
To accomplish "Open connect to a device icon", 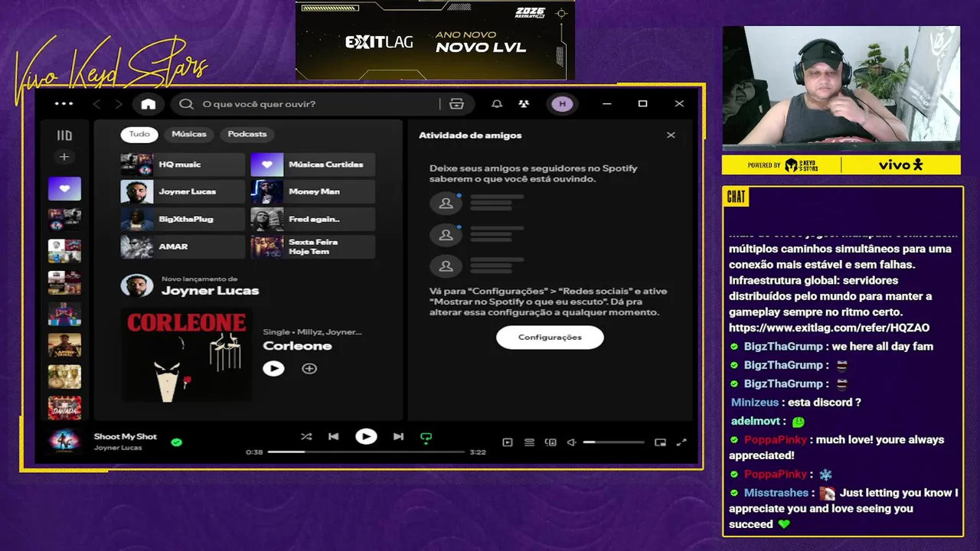I will pyautogui.click(x=550, y=442).
